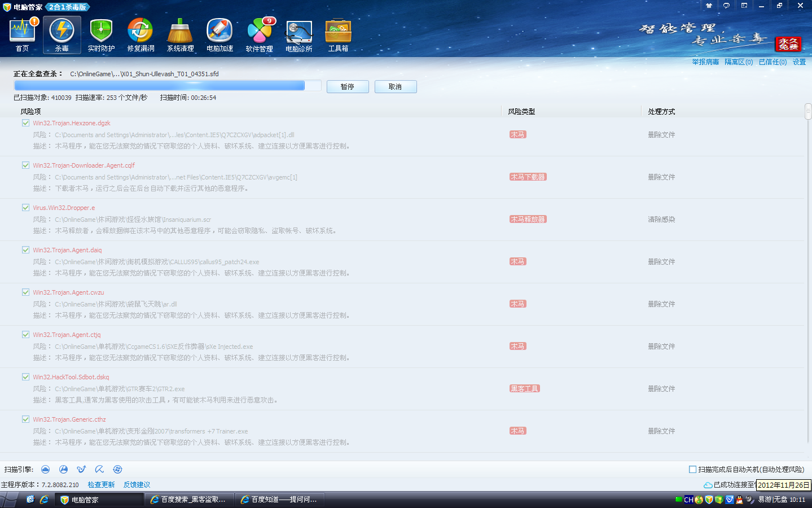Uncheck Win32.Trojan.Hexzone.dgzk risk item
Viewport: 812px width, 508px height.
pyautogui.click(x=25, y=122)
